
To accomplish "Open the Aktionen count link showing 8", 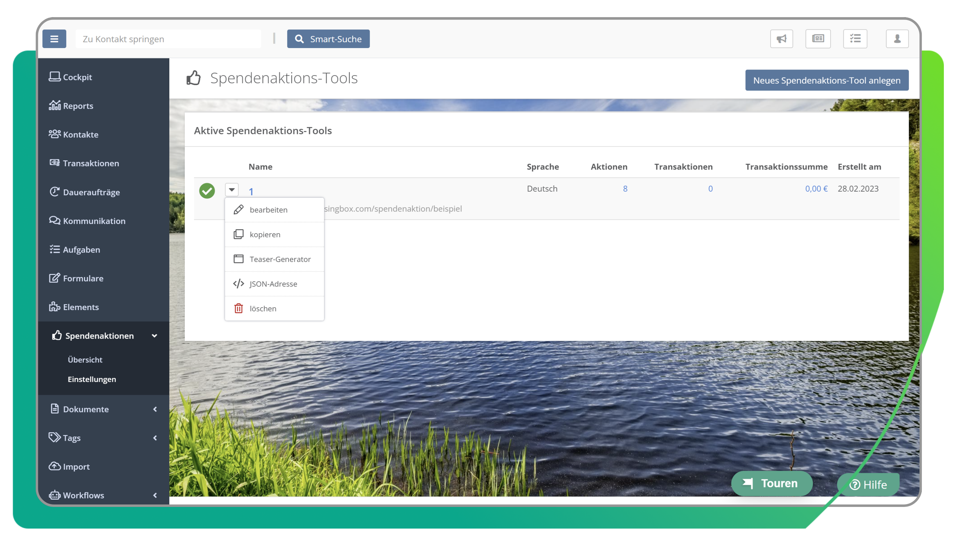I will click(x=625, y=188).
